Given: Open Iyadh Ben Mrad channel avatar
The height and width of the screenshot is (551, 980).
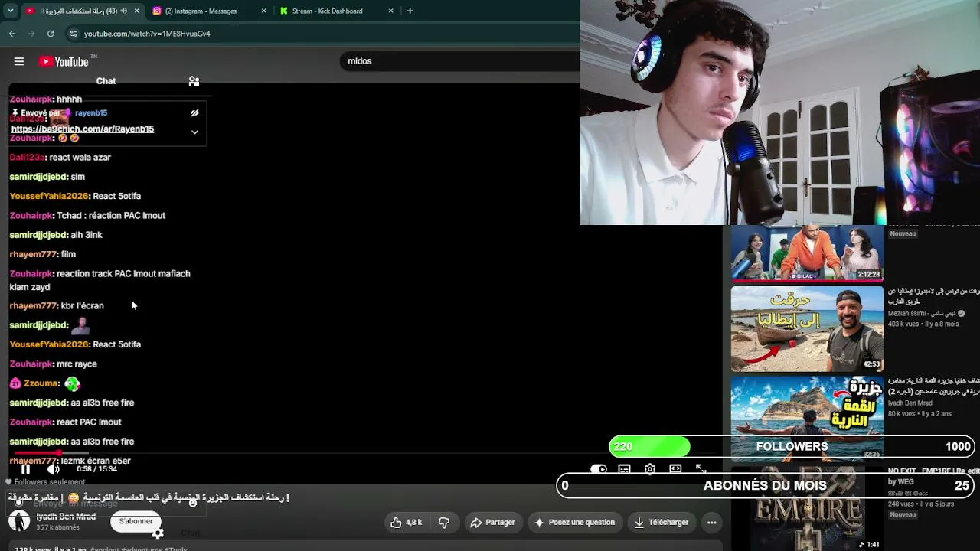Looking at the screenshot, I should point(19,521).
